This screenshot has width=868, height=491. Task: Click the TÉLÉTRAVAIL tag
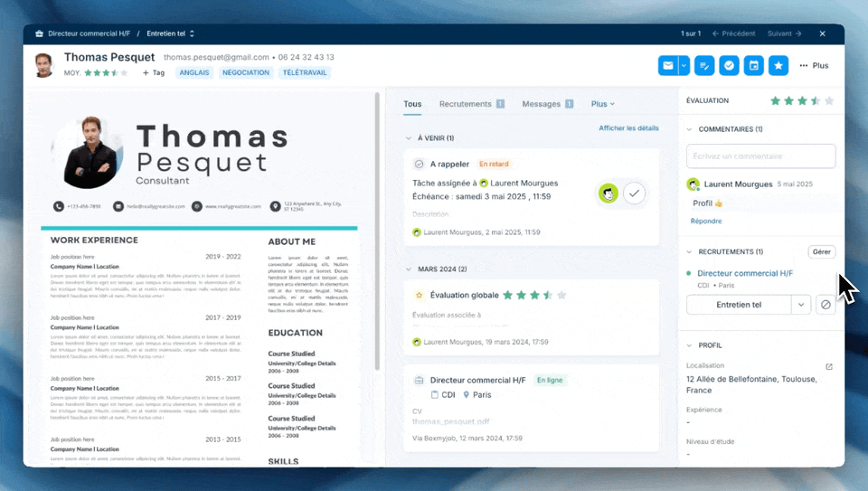pos(305,72)
